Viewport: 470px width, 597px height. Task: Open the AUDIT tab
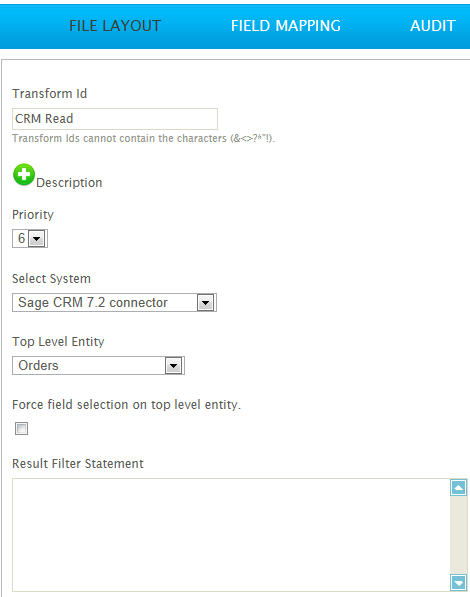(433, 26)
